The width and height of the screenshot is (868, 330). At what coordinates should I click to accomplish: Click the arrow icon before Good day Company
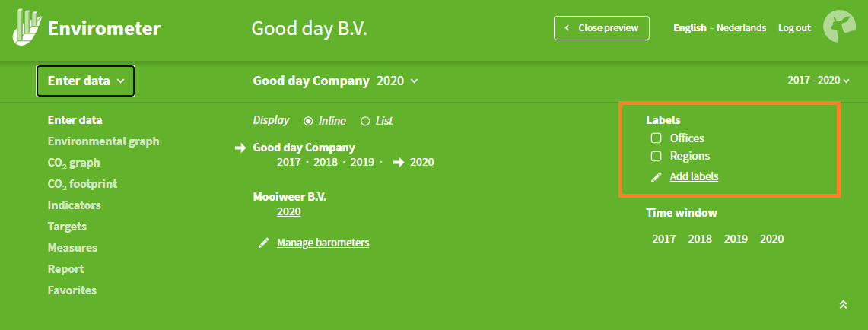pos(240,148)
